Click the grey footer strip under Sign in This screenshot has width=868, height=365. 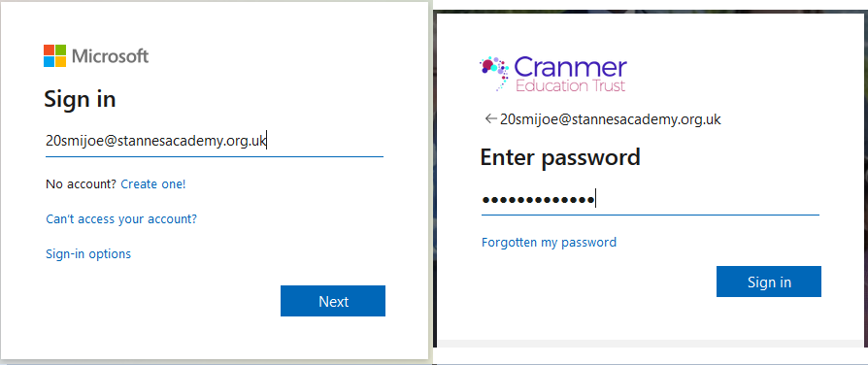[x=650, y=344]
